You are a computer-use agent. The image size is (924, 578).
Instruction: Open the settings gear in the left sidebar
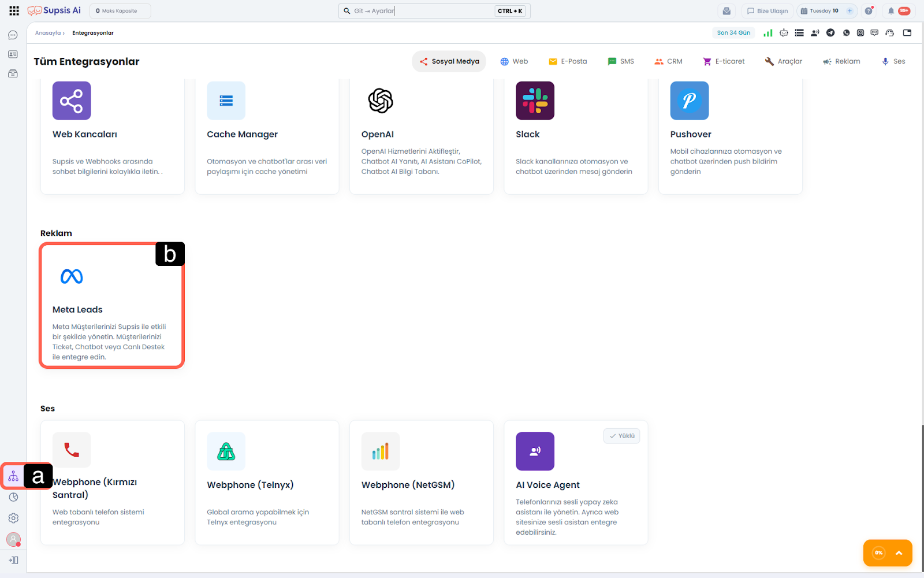(x=13, y=518)
